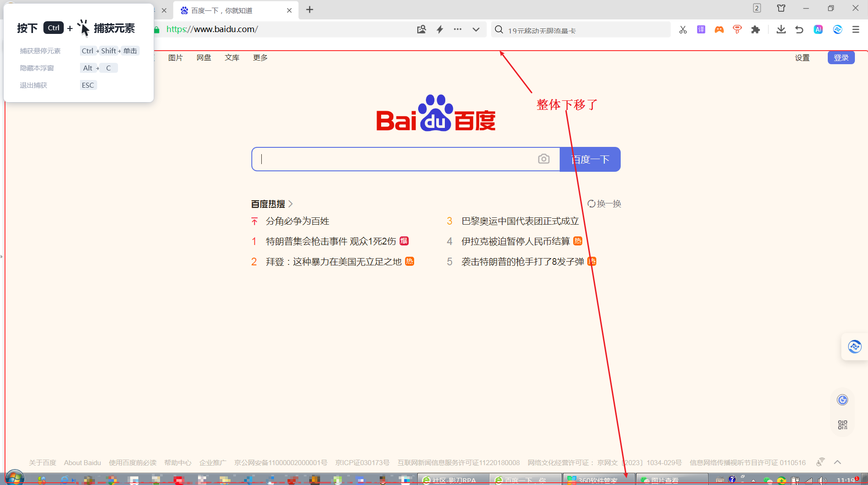Open hot search 袭击特朗普的枪手打了8发子弹
This screenshot has width=868, height=485.
[523, 262]
